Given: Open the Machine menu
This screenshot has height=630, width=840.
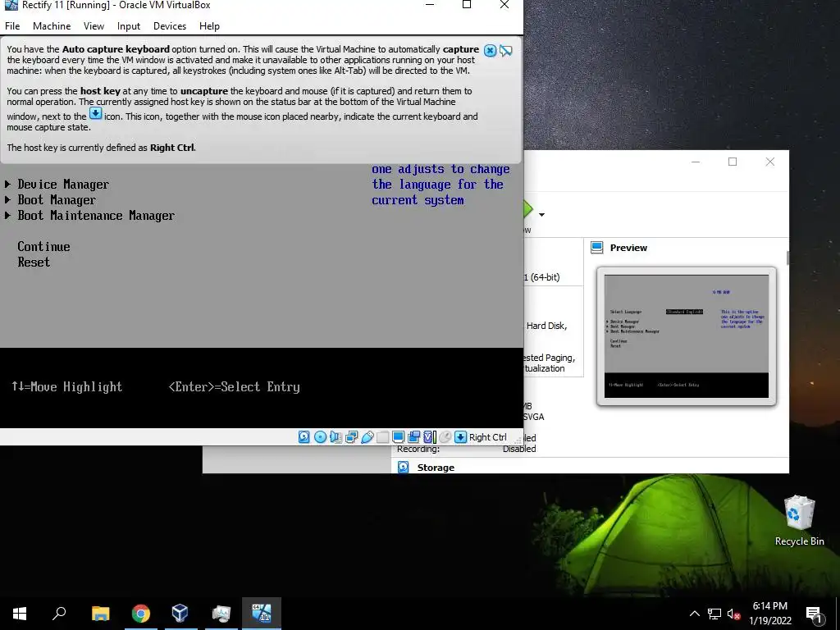Looking at the screenshot, I should tap(52, 25).
